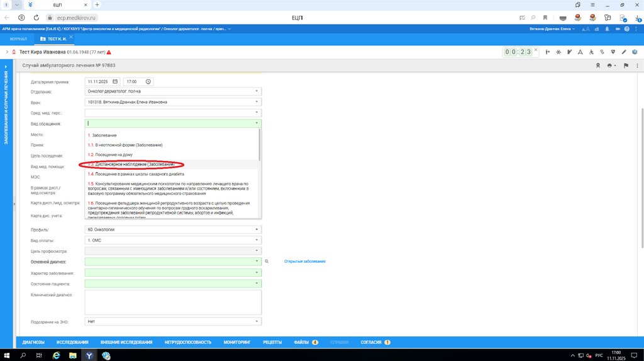
Task: Select 1.1. В неотложной форме (Заболевание)
Action: click(172, 145)
